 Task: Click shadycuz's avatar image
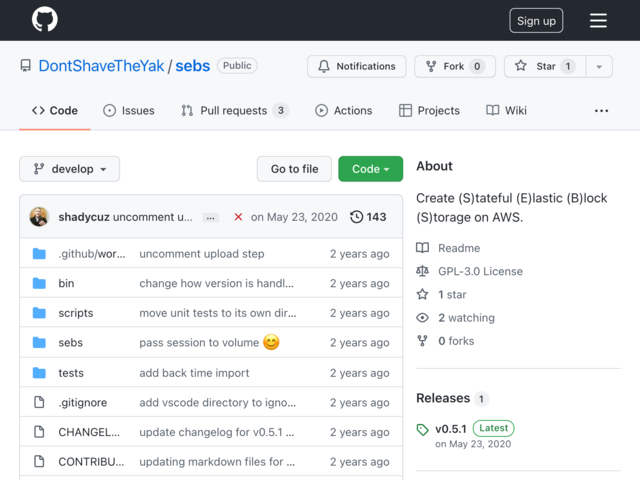[x=39, y=217]
